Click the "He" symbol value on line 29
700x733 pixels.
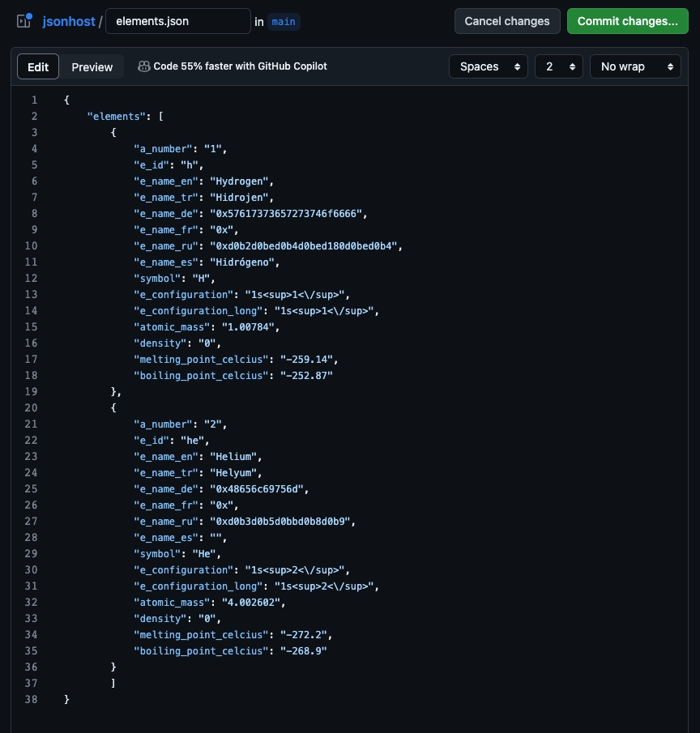pyautogui.click(x=204, y=553)
